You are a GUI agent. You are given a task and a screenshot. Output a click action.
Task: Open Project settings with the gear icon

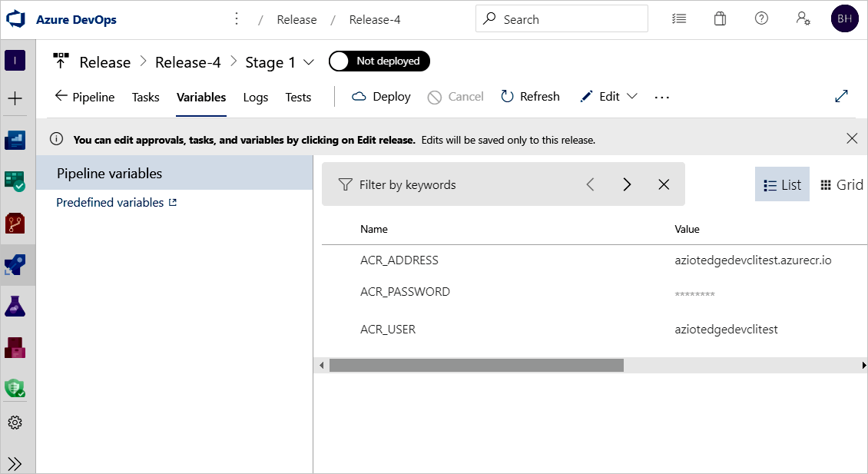tap(15, 422)
